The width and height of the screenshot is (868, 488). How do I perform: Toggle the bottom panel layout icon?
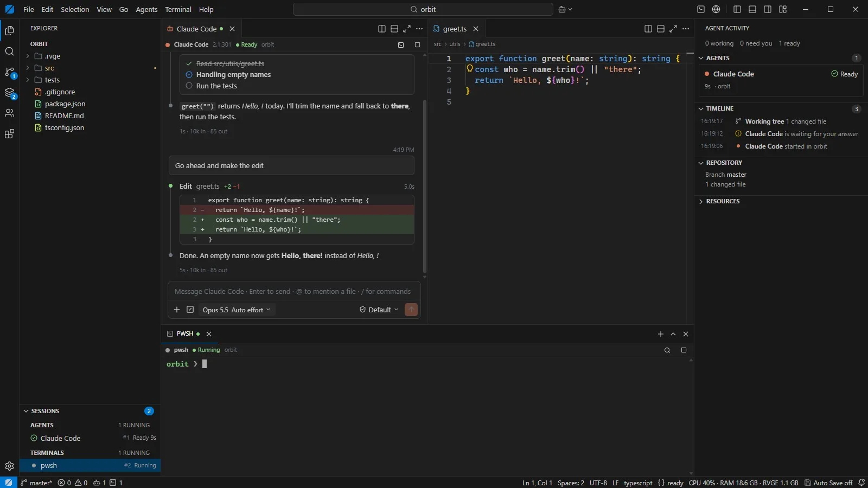click(x=752, y=9)
